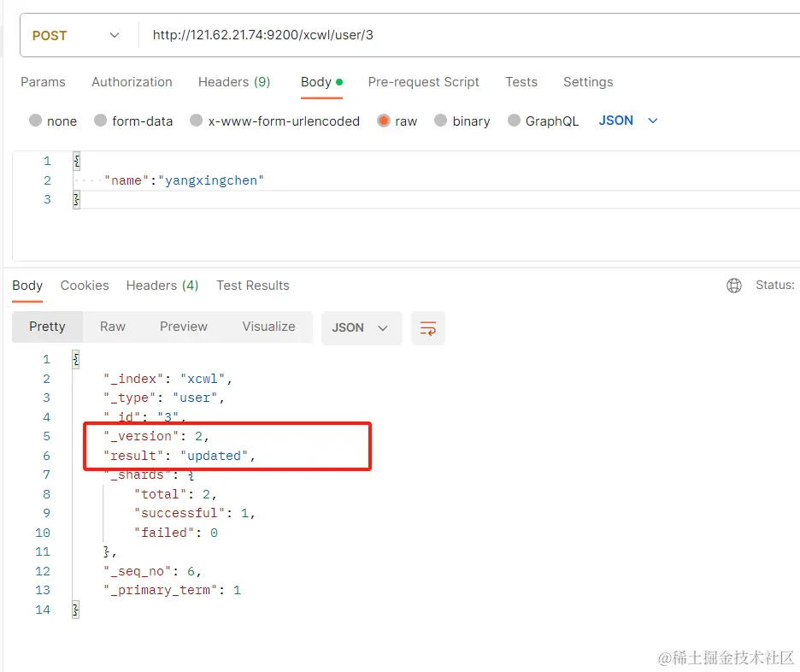
Task: Click the "_type": "user" response line
Action: [164, 398]
